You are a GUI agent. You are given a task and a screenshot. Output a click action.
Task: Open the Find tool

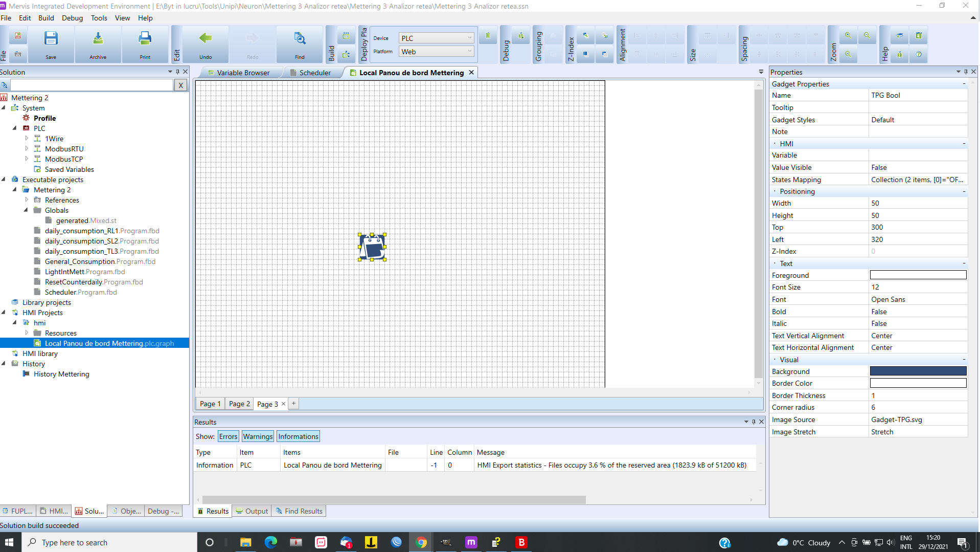click(299, 44)
